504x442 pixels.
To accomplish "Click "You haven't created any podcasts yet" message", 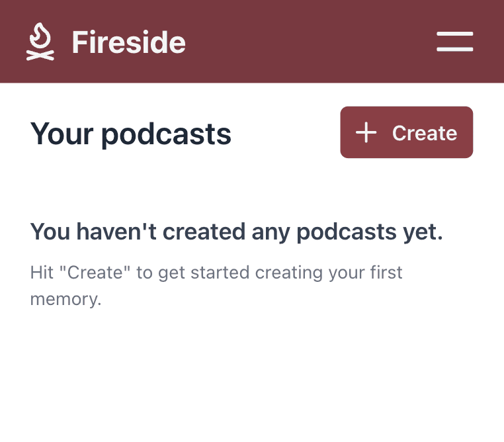I will click(x=236, y=232).
